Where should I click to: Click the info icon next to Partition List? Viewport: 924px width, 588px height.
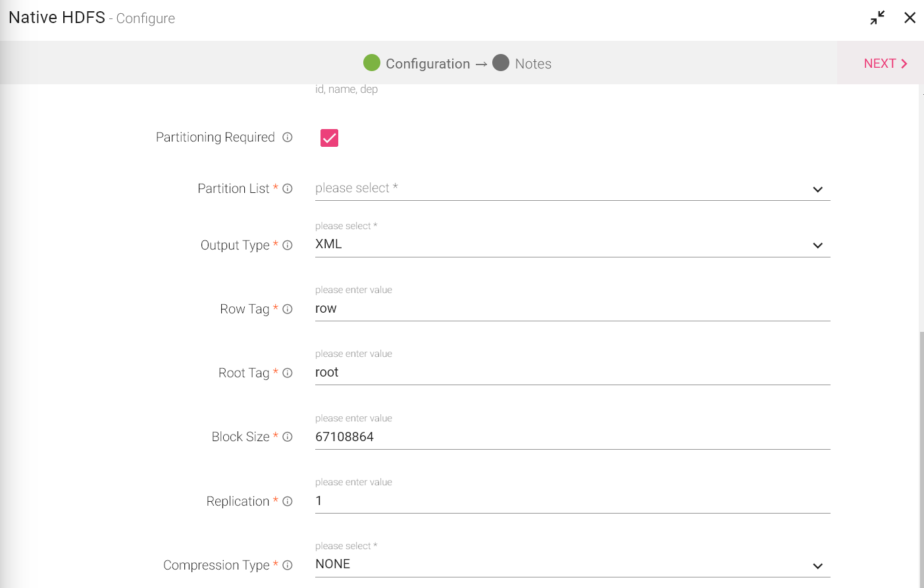288,188
